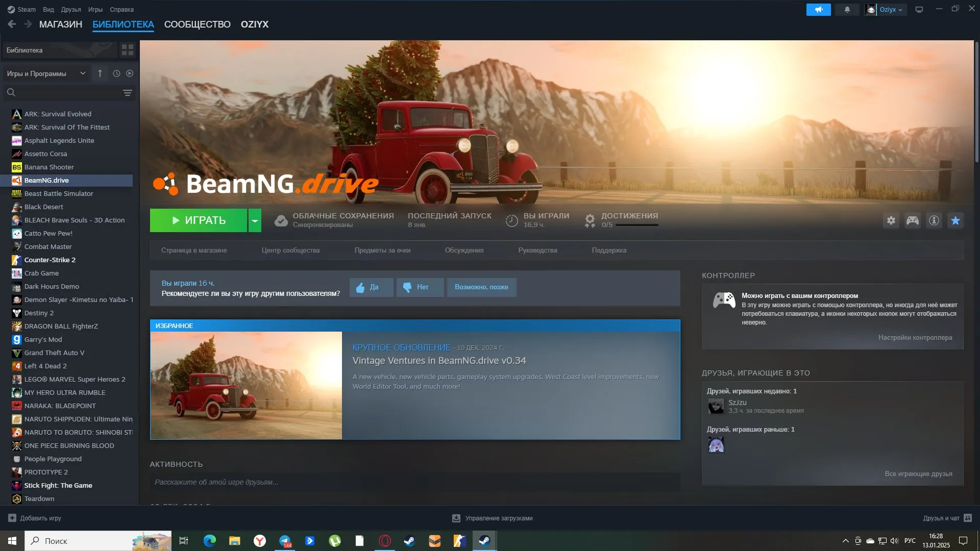
Task: Open controller layout gamepad icon
Action: point(912,220)
